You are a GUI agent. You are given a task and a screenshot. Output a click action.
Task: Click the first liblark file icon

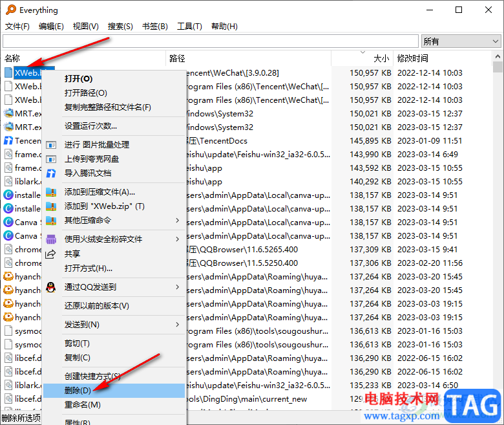(x=8, y=182)
